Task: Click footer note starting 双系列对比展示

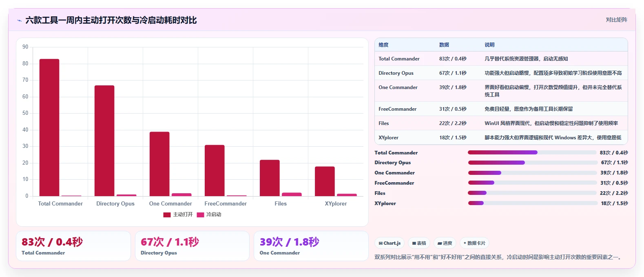Action: (x=498, y=257)
